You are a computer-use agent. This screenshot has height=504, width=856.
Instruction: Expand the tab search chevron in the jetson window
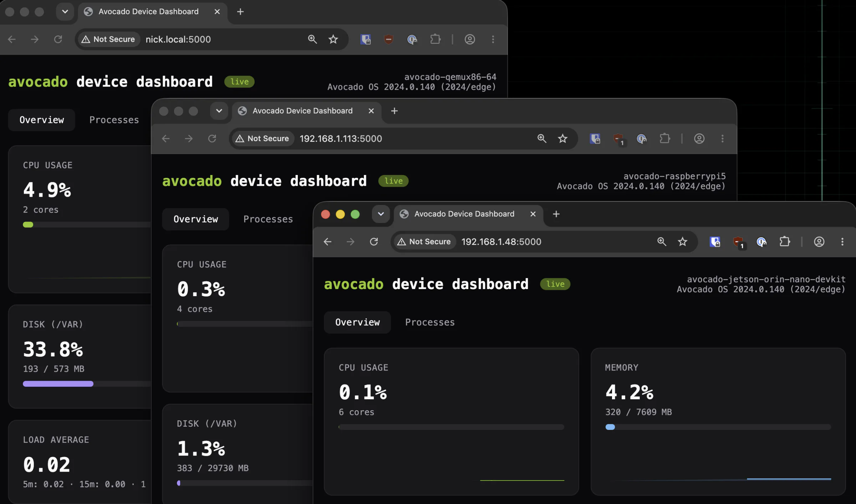click(381, 214)
